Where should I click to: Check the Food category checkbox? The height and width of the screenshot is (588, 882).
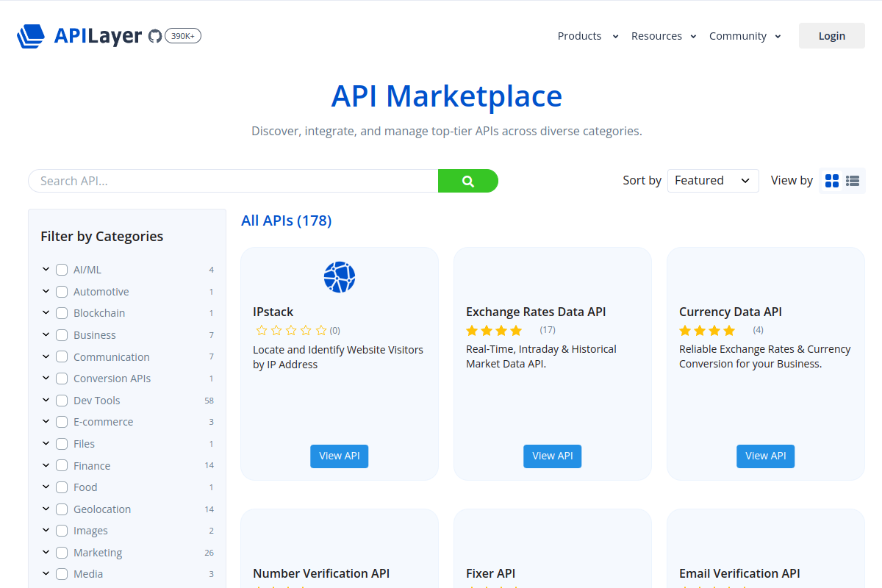tap(62, 487)
